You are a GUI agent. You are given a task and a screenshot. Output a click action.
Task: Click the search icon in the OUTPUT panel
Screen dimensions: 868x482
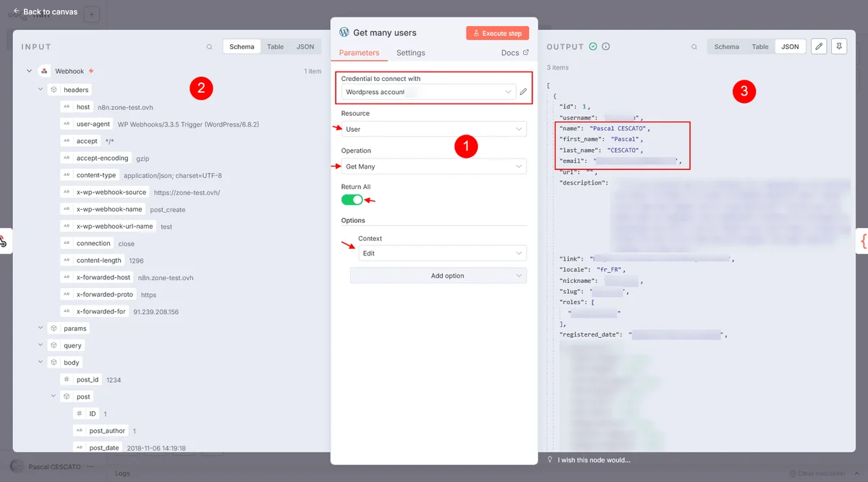click(x=694, y=47)
